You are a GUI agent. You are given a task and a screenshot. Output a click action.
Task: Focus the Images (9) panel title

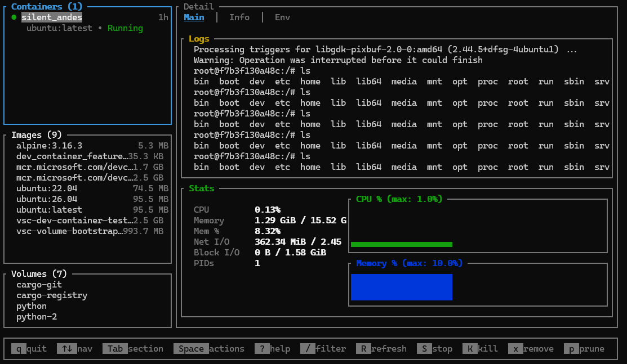point(37,134)
